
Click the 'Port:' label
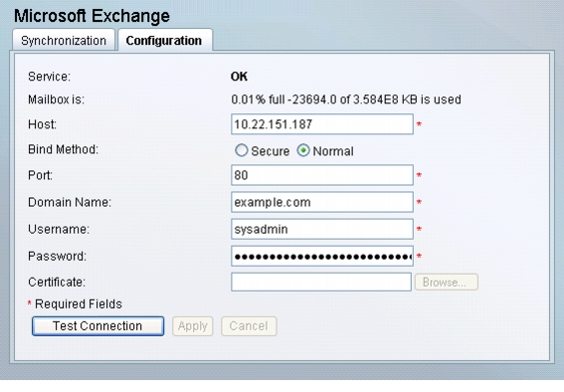[40, 175]
